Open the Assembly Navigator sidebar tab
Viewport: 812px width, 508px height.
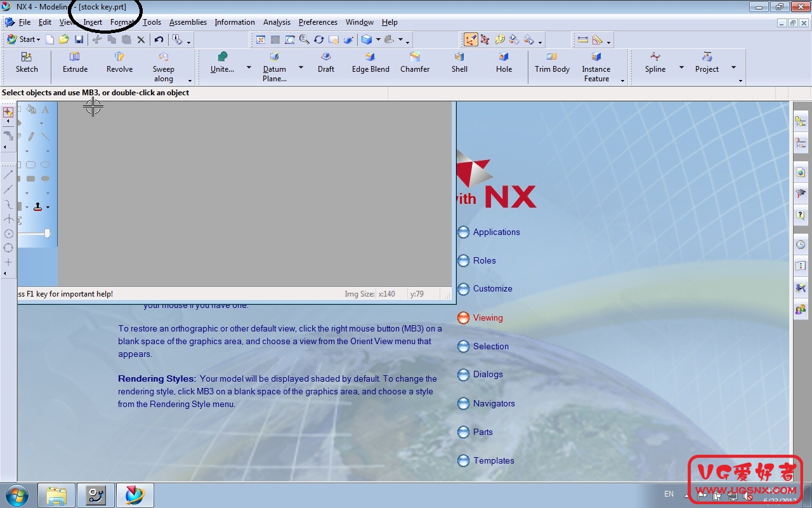(x=801, y=121)
